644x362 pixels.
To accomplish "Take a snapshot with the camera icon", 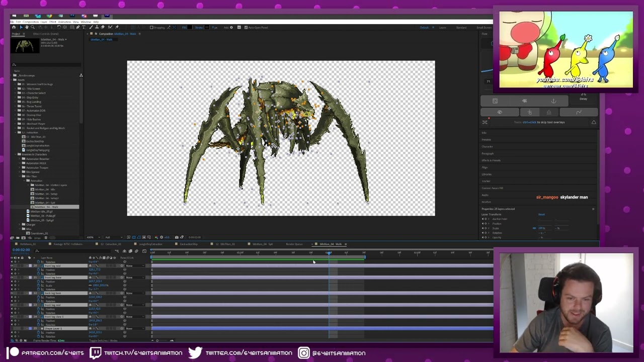I will click(177, 237).
